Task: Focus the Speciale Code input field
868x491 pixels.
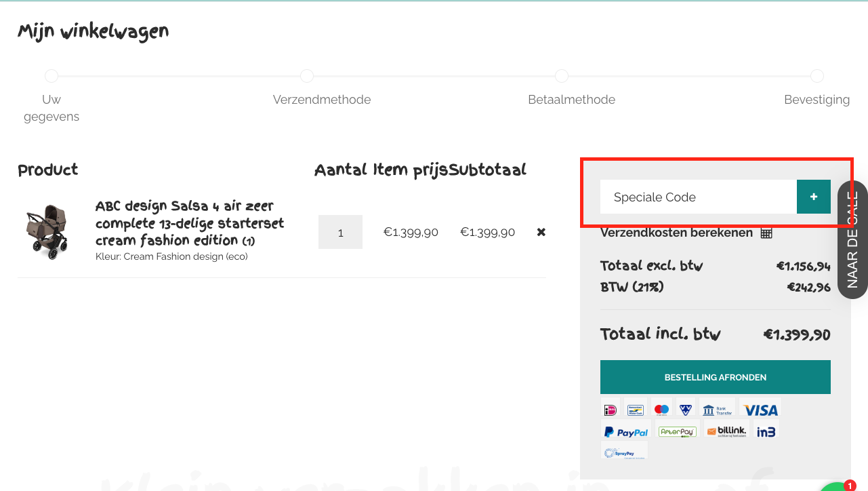Action: point(699,197)
